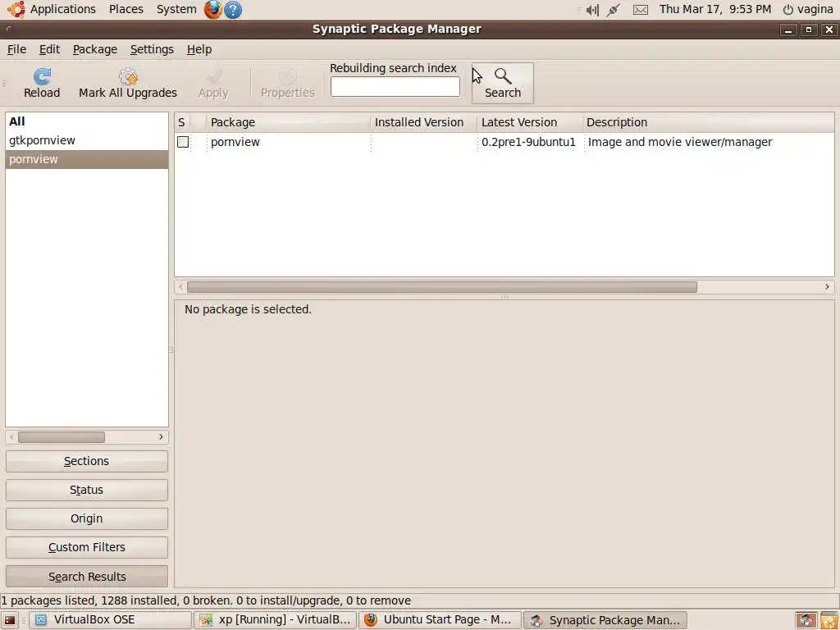This screenshot has width=840, height=630.
Task: Click the greyed-out Properties toolbar button
Action: (x=288, y=84)
